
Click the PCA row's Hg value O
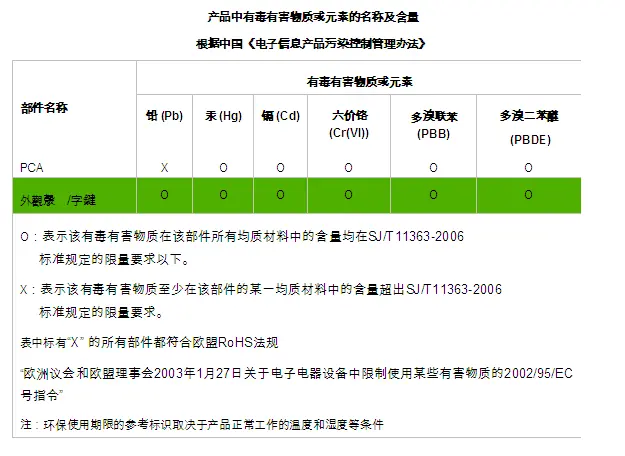click(223, 167)
